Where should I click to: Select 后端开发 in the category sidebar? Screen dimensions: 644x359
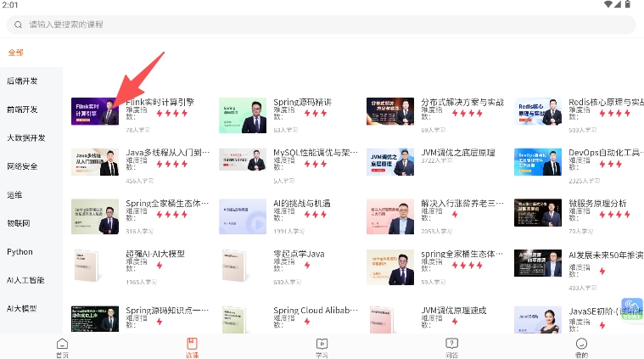[x=22, y=81]
